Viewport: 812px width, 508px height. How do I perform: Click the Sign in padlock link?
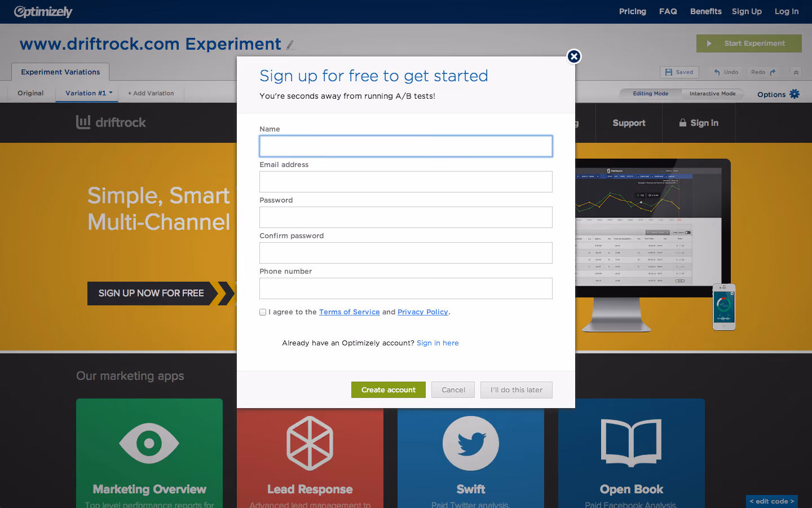click(x=699, y=123)
